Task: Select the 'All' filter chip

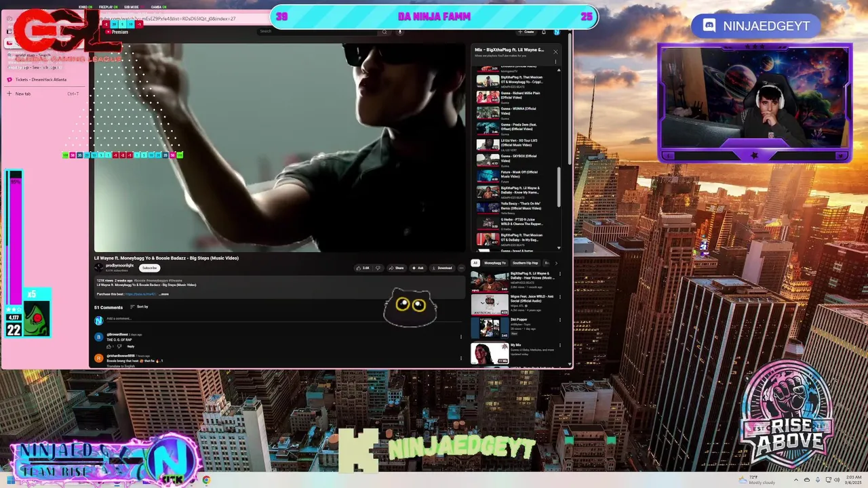Action: pyautogui.click(x=475, y=263)
